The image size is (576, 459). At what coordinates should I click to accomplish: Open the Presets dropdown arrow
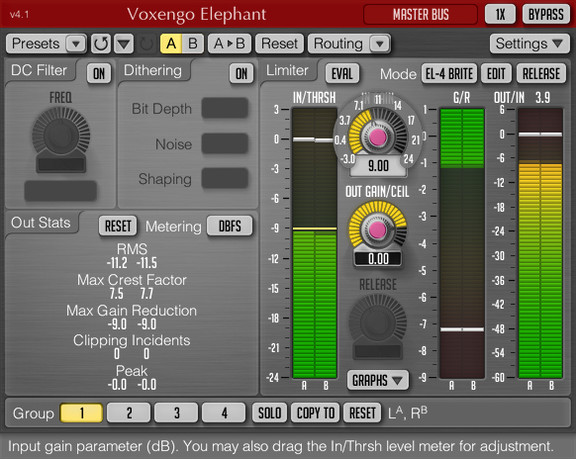click(76, 44)
